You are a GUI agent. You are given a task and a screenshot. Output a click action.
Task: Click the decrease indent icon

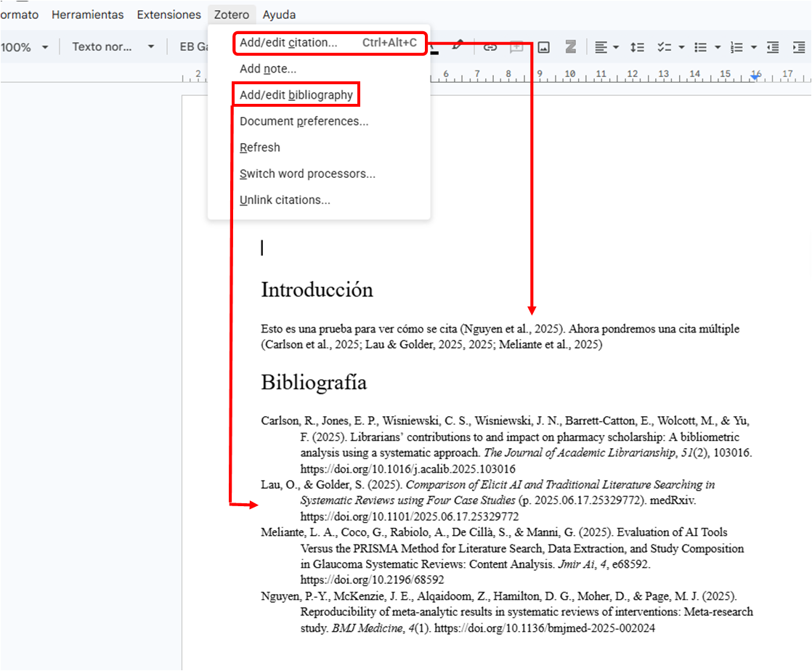click(773, 47)
